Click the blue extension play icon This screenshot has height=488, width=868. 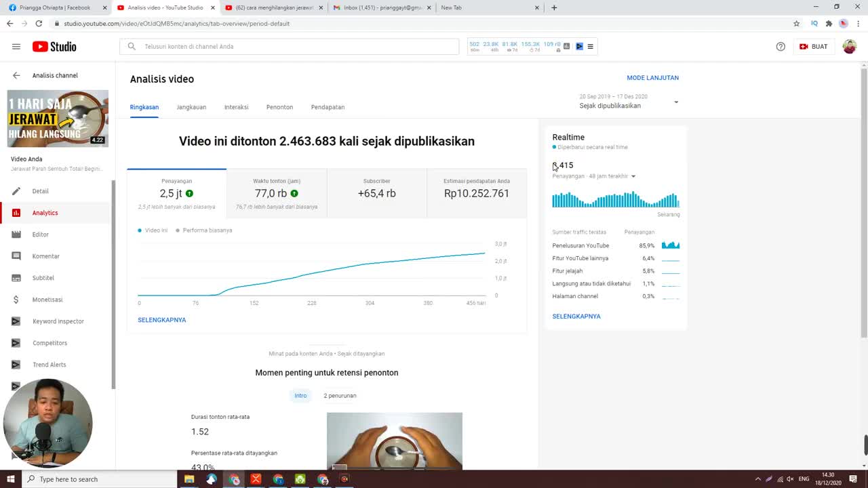pyautogui.click(x=579, y=46)
